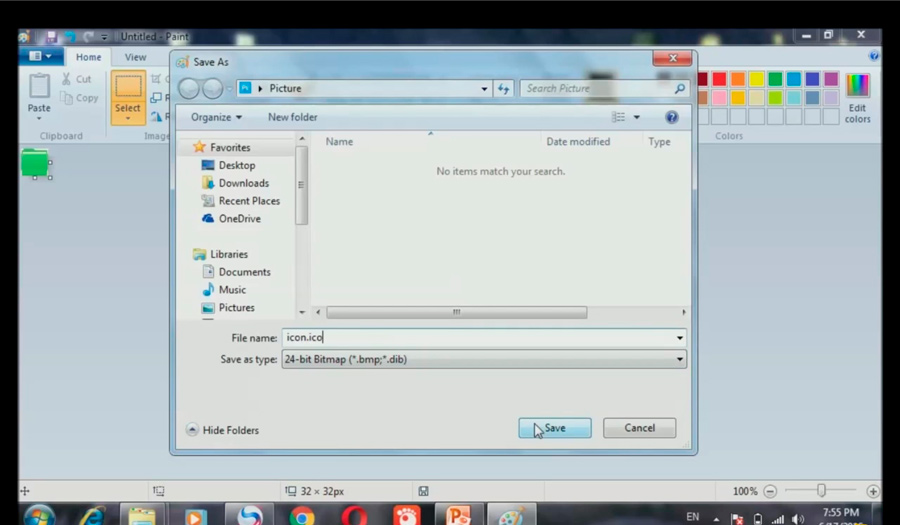Change the view with the views icon
This screenshot has width=900, height=525.
618,117
